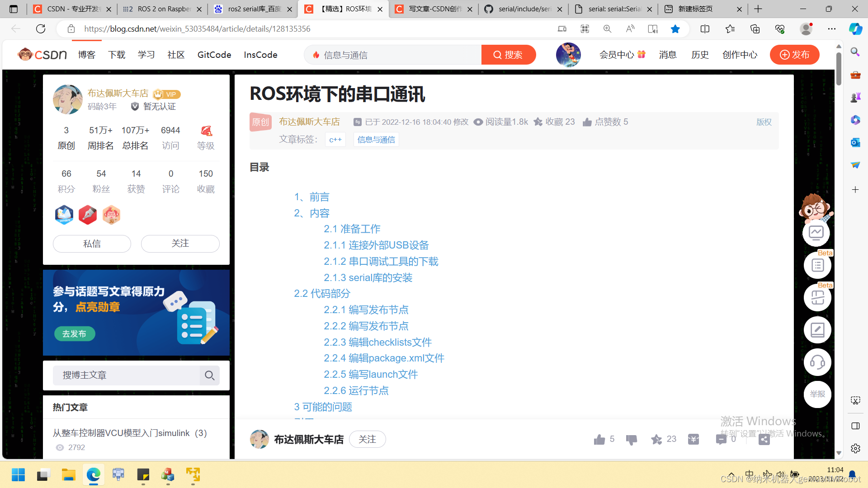
Task: Click the orange 搜索 search button
Action: coord(508,55)
